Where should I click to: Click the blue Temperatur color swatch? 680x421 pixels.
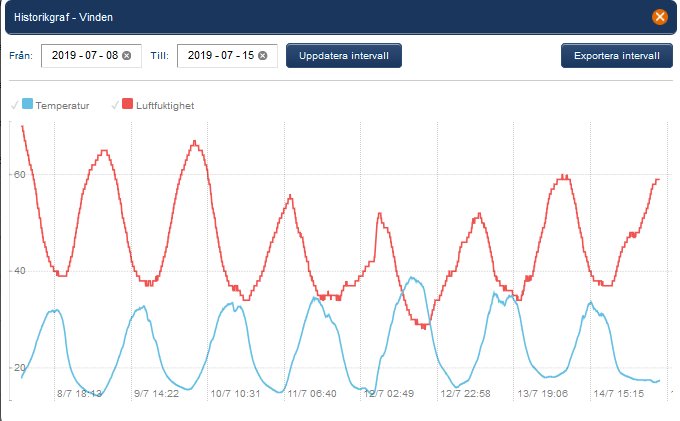[27, 104]
